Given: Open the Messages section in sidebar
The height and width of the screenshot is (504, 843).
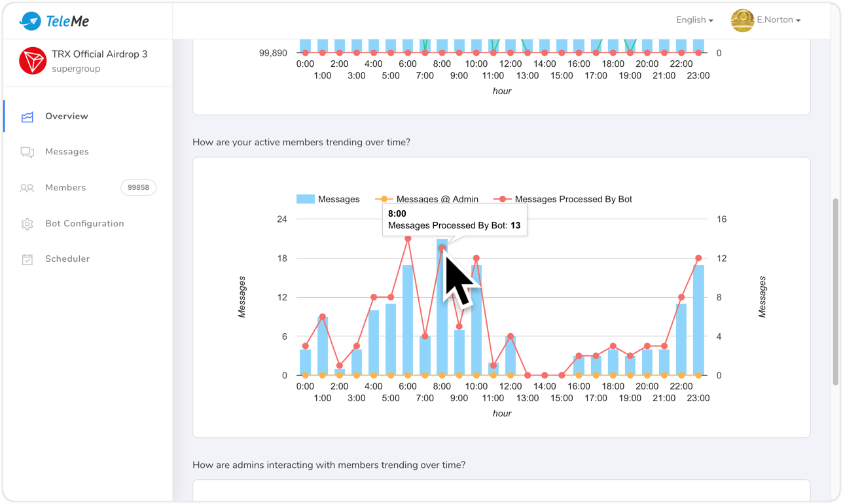Looking at the screenshot, I should pyautogui.click(x=67, y=152).
